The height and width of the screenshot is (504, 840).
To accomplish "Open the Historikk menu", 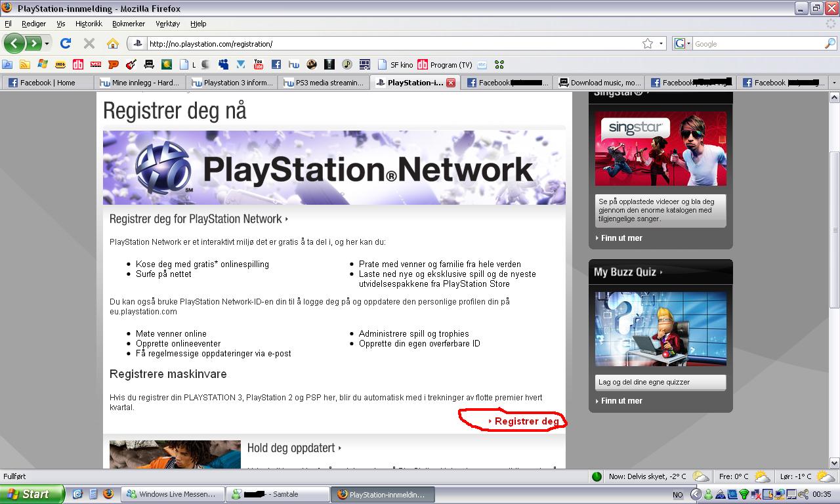I will click(x=89, y=24).
